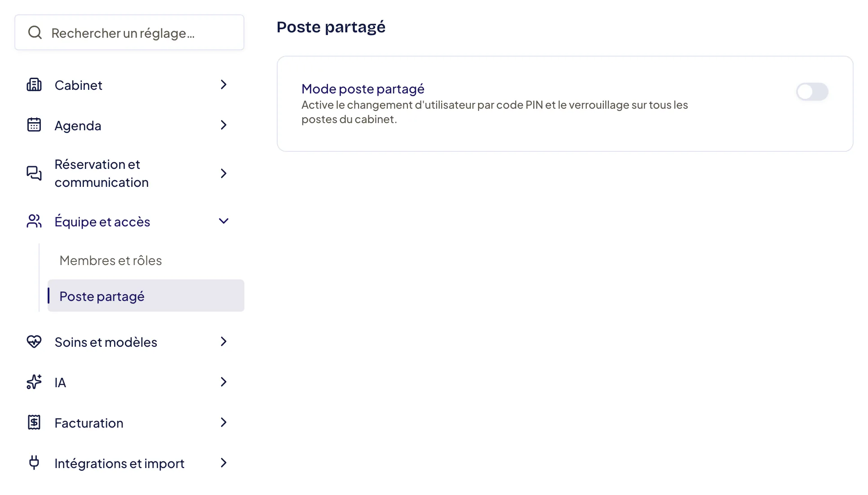This screenshot has height=495, width=868.
Task: Click the Intégrations et import plug icon
Action: (34, 463)
